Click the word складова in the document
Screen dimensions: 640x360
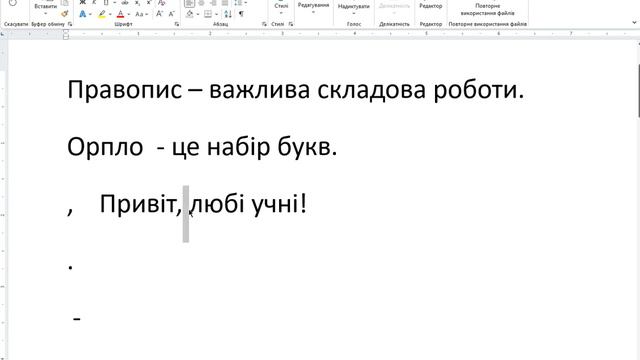[x=372, y=90]
